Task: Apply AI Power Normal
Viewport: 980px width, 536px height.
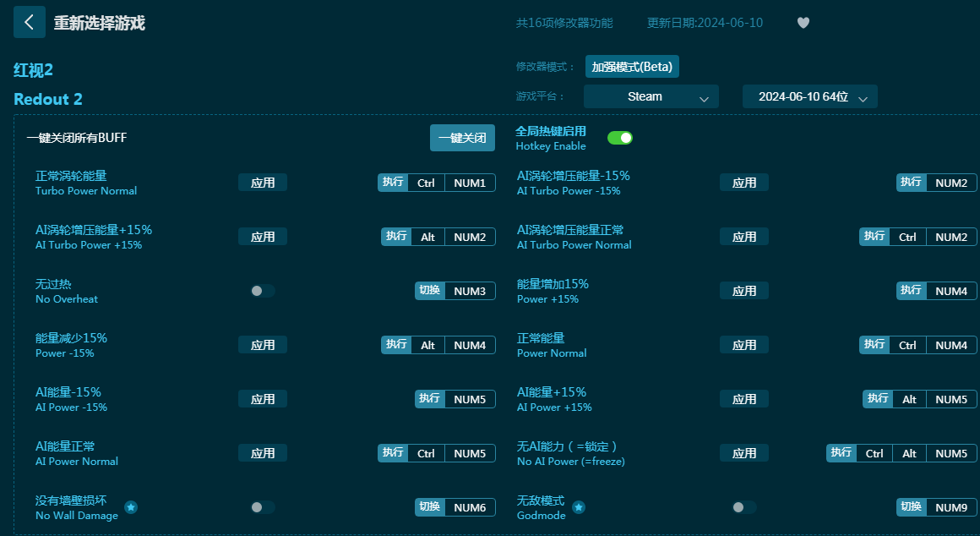Action: click(263, 453)
